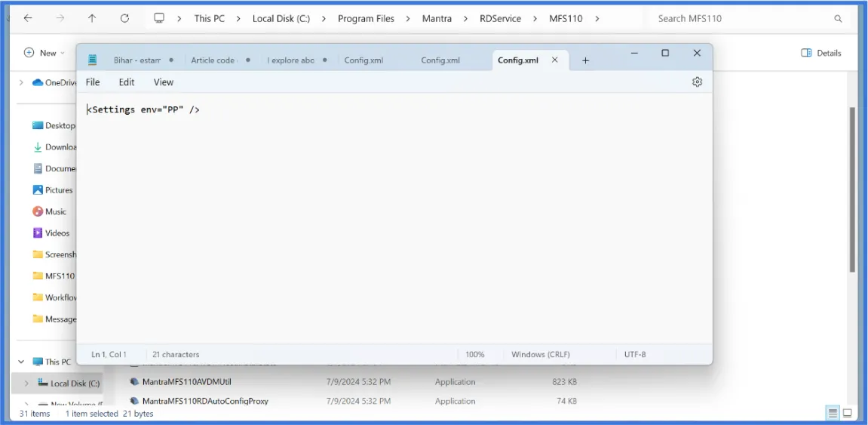Open Documents in the sidebar

click(x=54, y=168)
